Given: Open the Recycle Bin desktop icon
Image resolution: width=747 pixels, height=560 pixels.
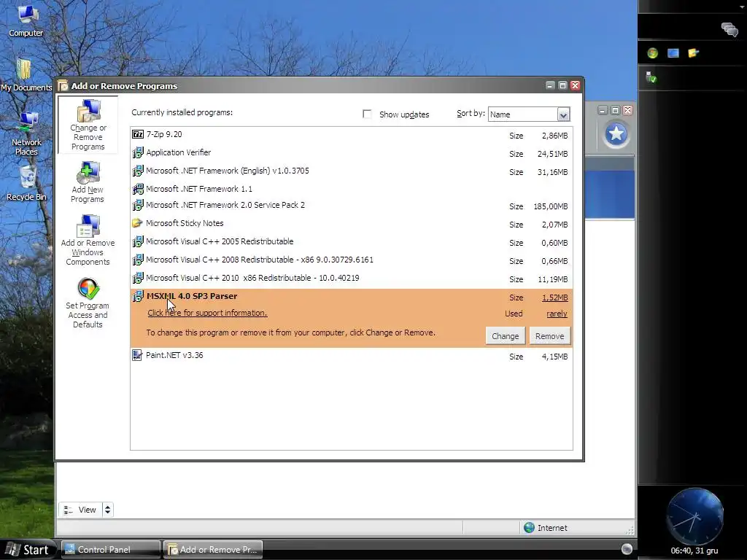Looking at the screenshot, I should click(x=27, y=183).
